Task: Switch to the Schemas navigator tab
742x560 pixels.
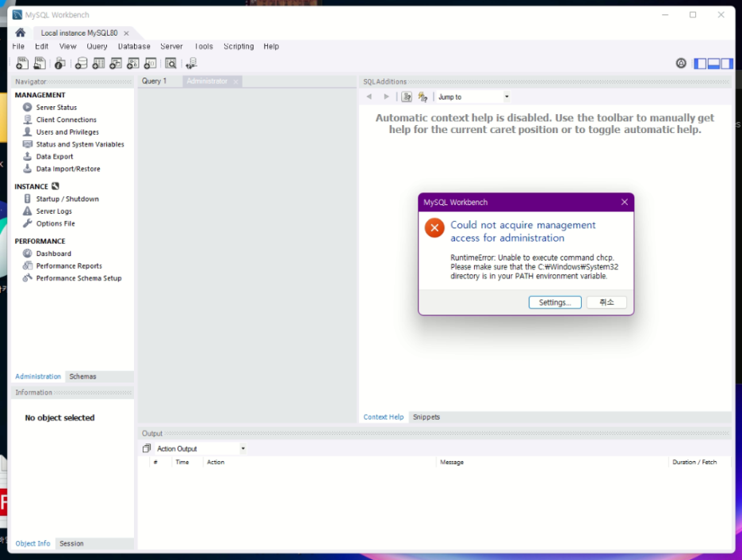Action: [82, 376]
